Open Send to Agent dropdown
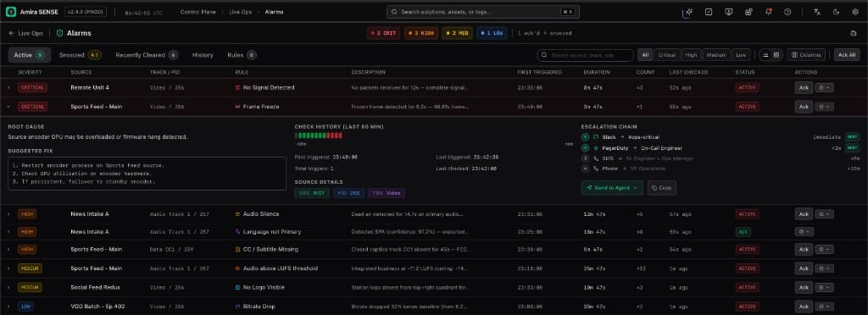Image resolution: width=868 pixels, height=315 pixels. (x=612, y=188)
